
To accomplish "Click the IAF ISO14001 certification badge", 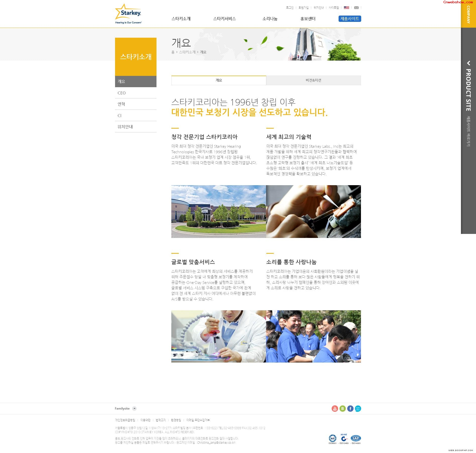I will [356, 439].
